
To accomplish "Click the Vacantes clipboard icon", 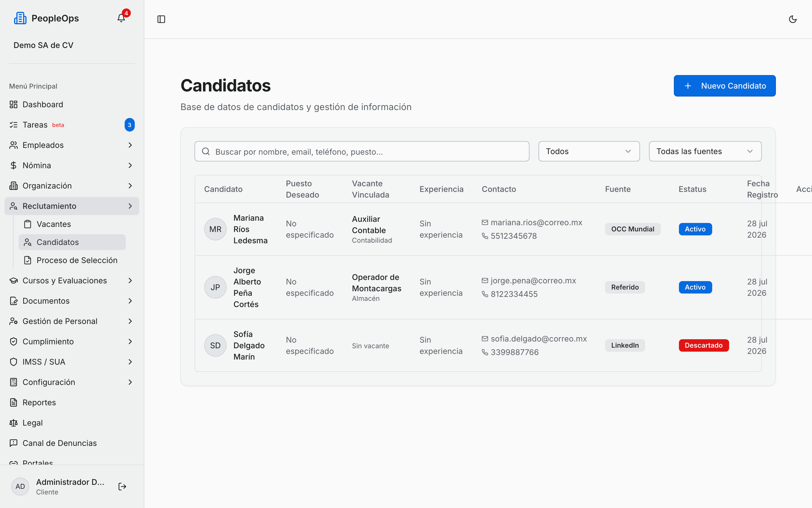I will (28, 224).
